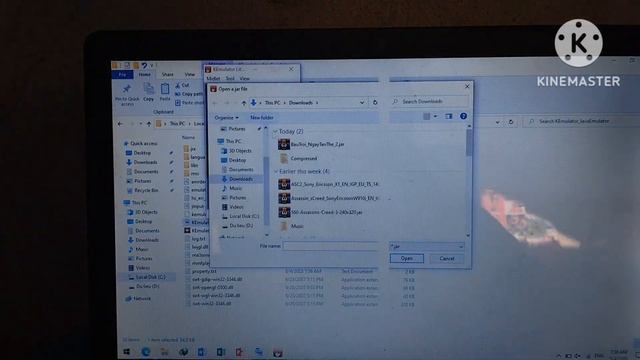Select property.txt in Explorer file list
This screenshot has height=360, width=640.
[200, 271]
